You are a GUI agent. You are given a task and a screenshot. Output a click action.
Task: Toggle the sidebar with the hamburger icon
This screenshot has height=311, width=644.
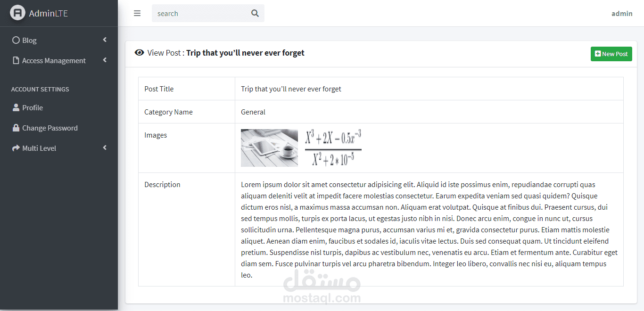[137, 13]
